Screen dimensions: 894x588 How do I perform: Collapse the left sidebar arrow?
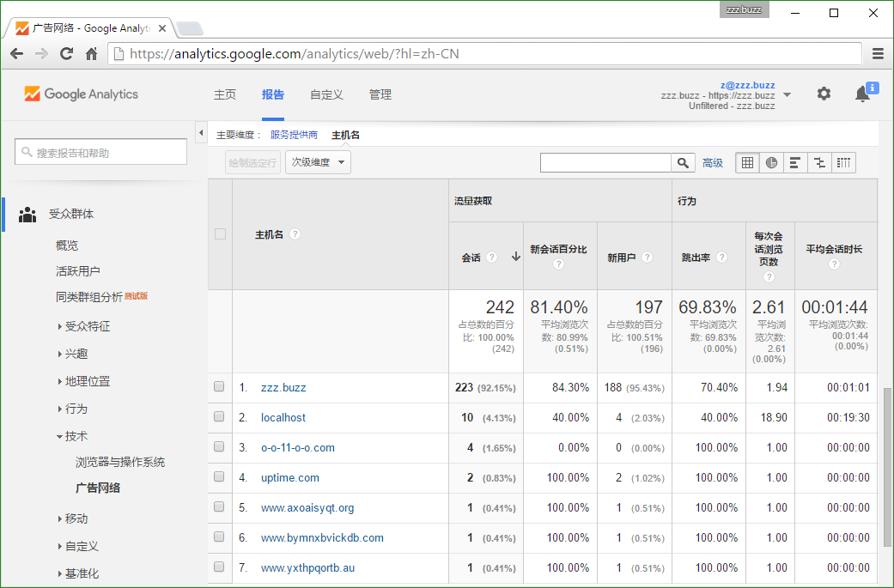201,133
